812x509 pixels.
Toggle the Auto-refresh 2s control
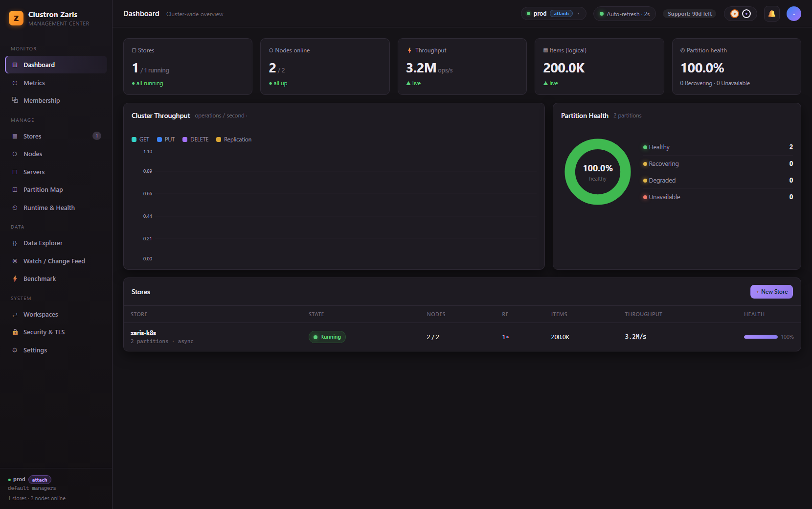[x=624, y=14]
